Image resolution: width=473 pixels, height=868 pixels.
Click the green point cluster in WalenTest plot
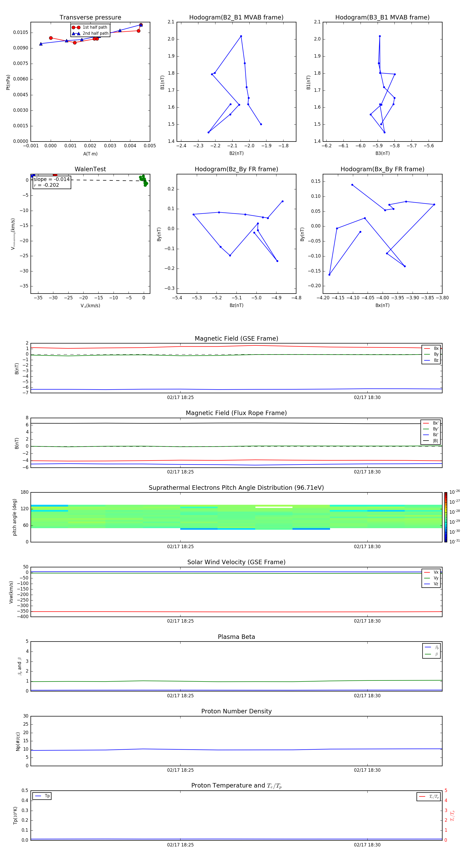coord(143,180)
